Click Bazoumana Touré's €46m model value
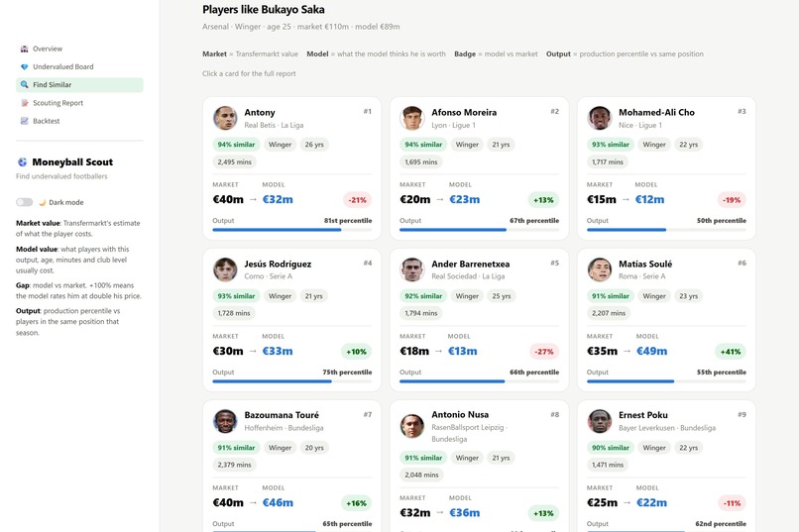This screenshot has width=799, height=532. [278, 503]
